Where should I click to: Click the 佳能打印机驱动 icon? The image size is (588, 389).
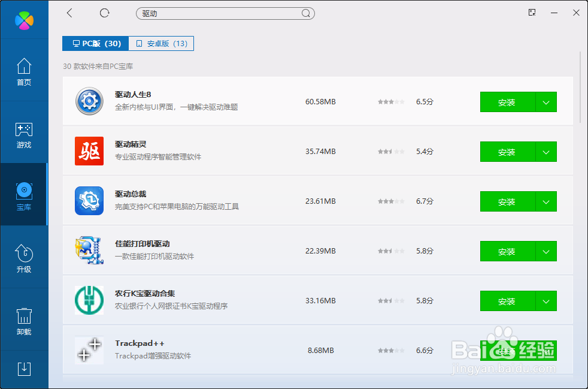pos(89,251)
